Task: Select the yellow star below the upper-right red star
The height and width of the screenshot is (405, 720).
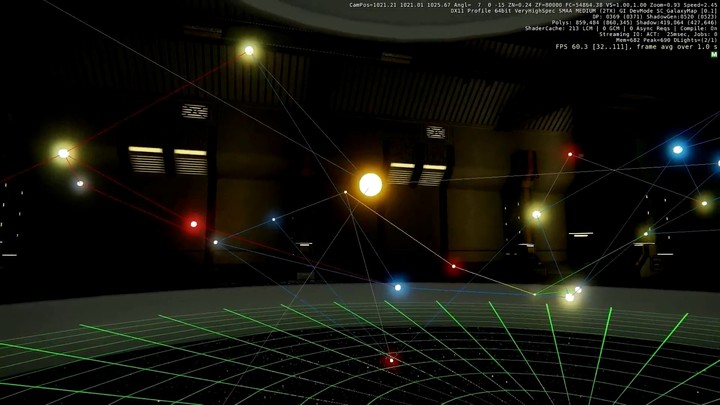Action: click(x=536, y=214)
